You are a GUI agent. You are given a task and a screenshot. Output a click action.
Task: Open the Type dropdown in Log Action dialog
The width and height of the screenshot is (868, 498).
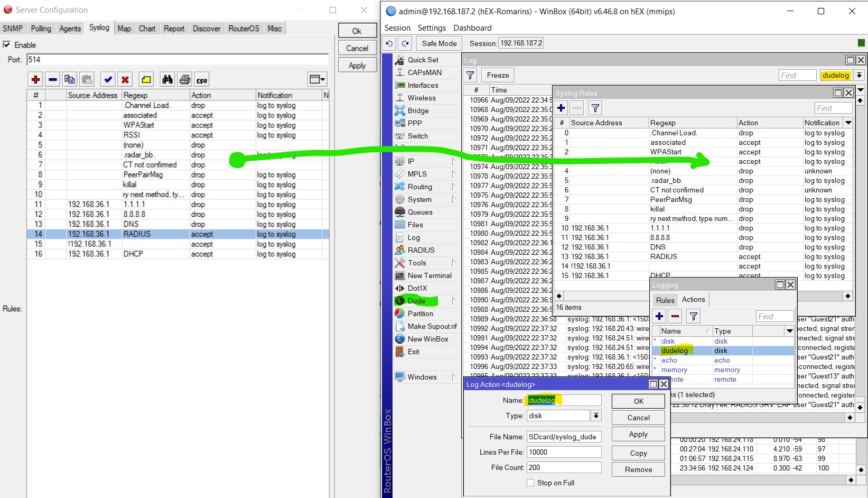tap(596, 416)
